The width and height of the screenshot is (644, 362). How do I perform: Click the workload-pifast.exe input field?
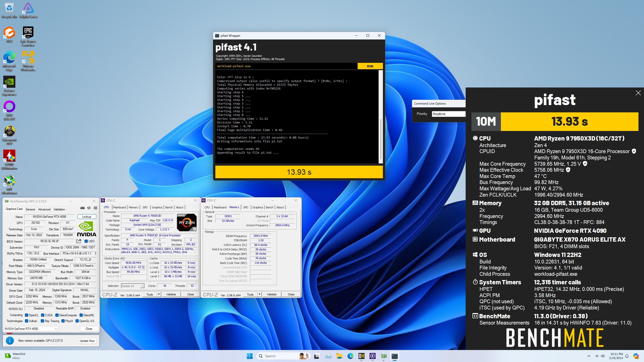[286, 66]
